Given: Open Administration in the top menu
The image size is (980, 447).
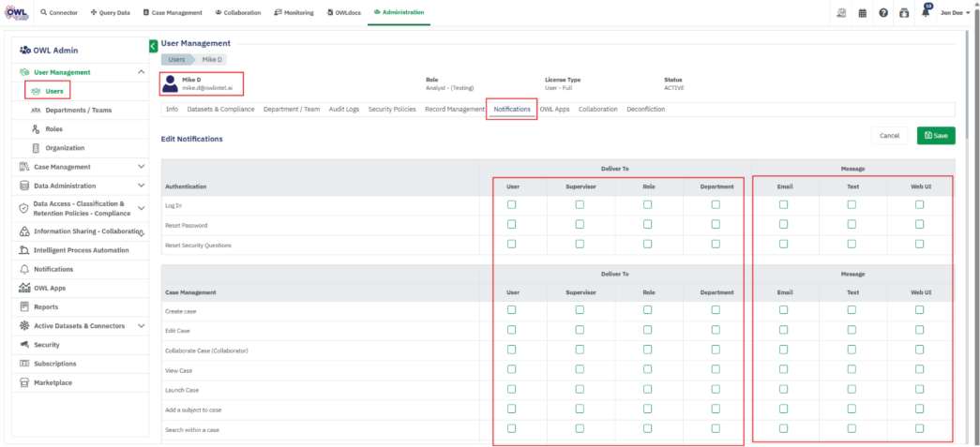Looking at the screenshot, I should pyautogui.click(x=398, y=12).
